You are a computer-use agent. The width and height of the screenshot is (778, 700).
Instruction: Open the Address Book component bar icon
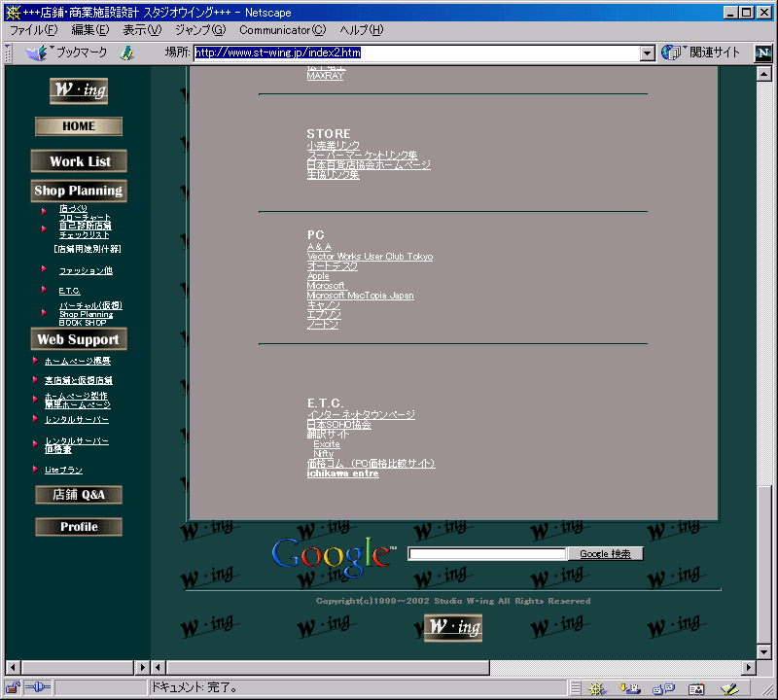click(x=696, y=688)
